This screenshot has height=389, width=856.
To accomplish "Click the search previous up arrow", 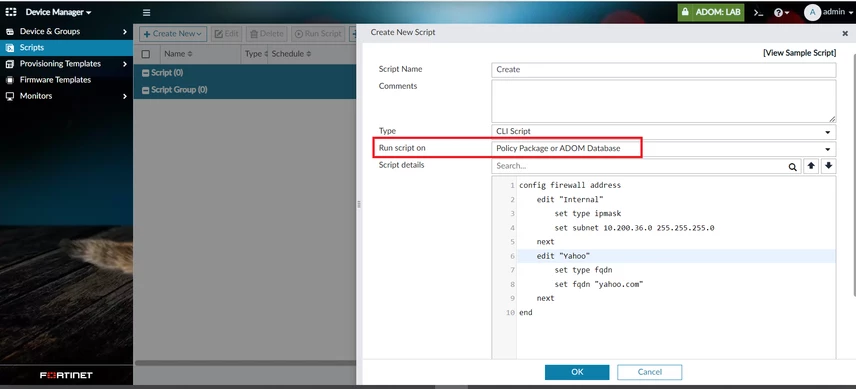I will (x=811, y=166).
